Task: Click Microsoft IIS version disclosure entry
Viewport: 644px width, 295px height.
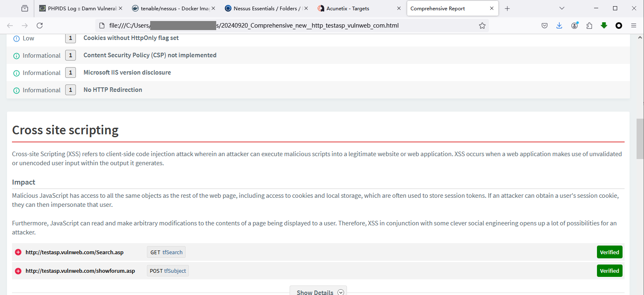Action: point(127,73)
